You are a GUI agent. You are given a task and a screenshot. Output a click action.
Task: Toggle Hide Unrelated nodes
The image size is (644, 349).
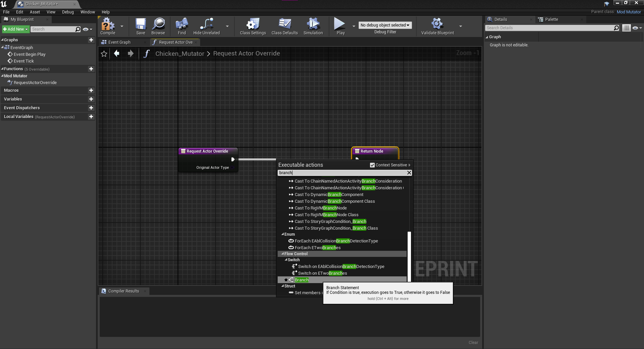[x=206, y=26]
